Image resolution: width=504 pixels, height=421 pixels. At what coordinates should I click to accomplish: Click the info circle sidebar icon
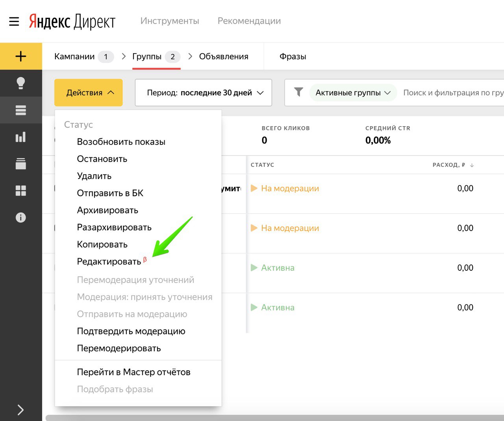click(x=21, y=218)
